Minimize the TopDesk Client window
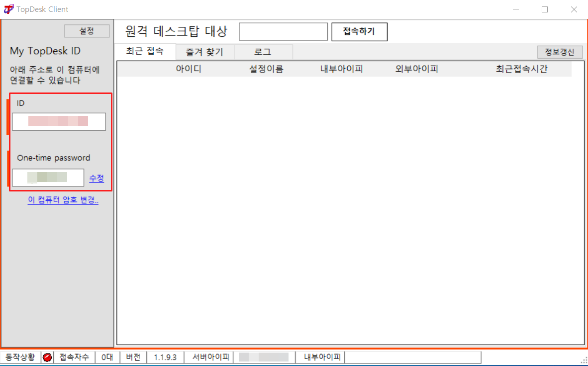Image resolution: width=588 pixels, height=366 pixels. [516, 9]
